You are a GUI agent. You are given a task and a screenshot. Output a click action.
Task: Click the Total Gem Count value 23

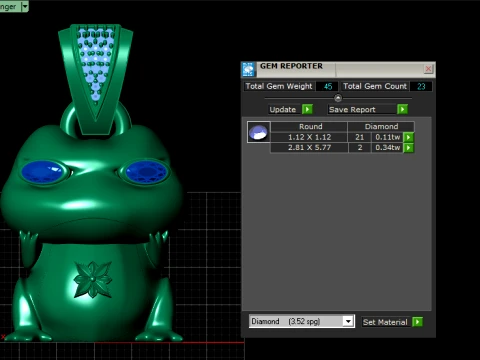421,86
